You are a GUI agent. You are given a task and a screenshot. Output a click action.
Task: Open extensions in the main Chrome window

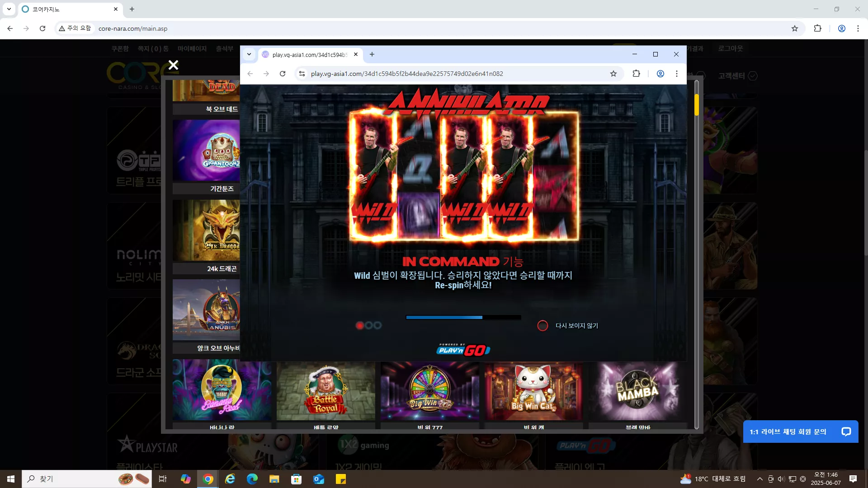(817, 28)
